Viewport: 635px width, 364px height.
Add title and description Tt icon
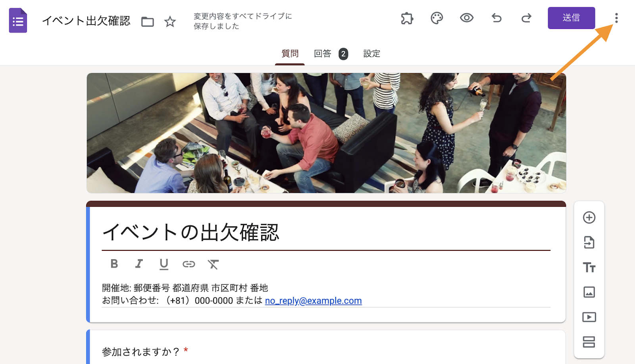point(589,267)
